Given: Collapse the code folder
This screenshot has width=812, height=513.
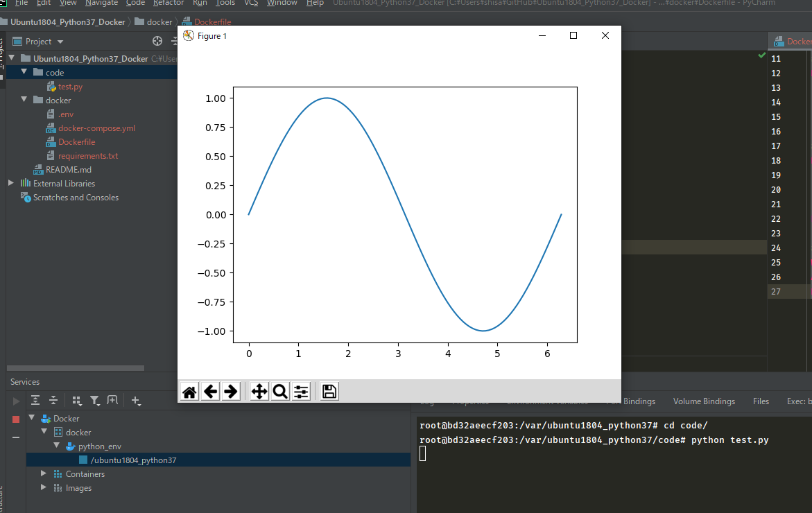Looking at the screenshot, I should pos(24,72).
